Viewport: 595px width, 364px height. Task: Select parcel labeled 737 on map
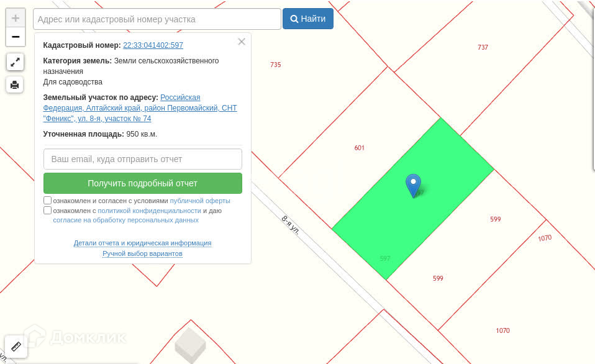coord(483,47)
